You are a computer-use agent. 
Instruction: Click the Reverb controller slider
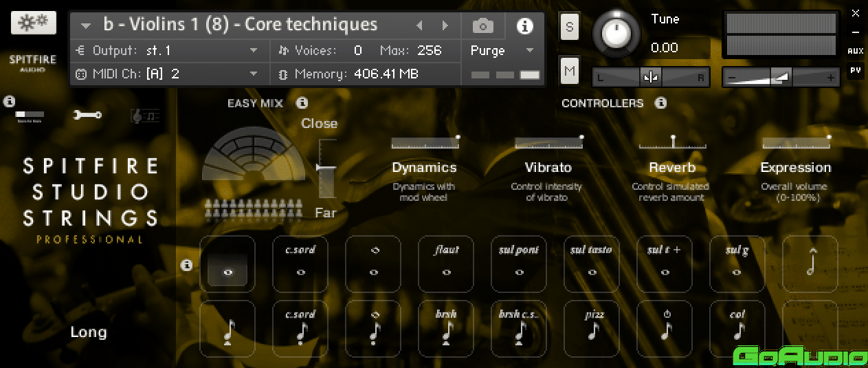click(x=672, y=142)
